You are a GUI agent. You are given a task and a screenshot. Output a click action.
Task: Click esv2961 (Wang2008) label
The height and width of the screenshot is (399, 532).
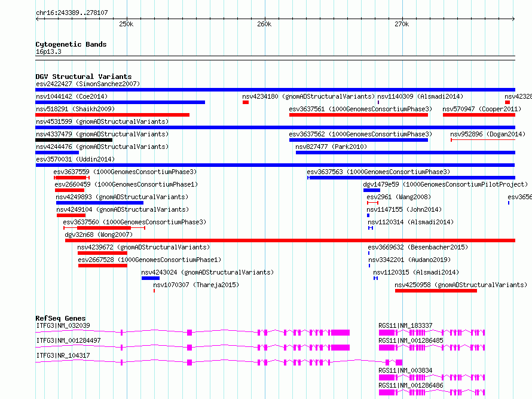pyautogui.click(x=399, y=197)
